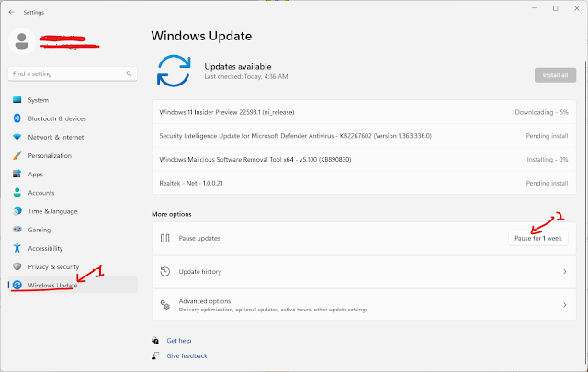Click the Network wifi icon in sidebar
This screenshot has height=372, width=588.
[17, 137]
